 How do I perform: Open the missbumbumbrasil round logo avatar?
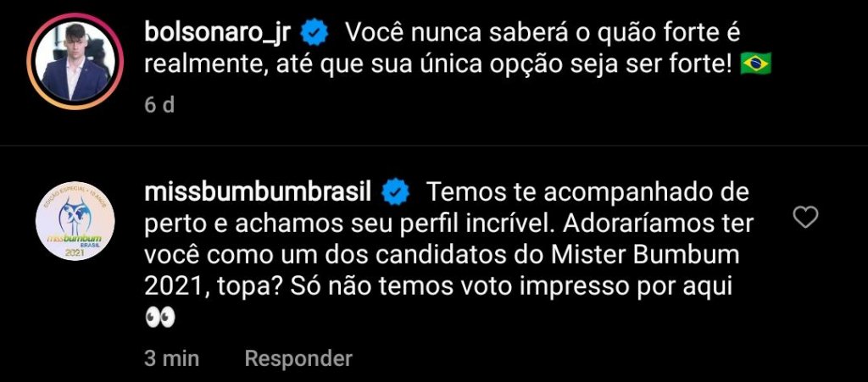[x=75, y=221]
